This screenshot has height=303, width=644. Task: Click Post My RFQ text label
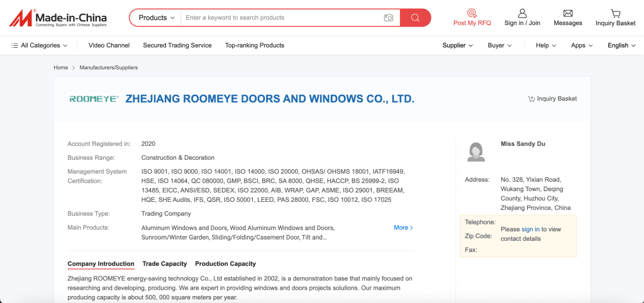[x=472, y=23]
